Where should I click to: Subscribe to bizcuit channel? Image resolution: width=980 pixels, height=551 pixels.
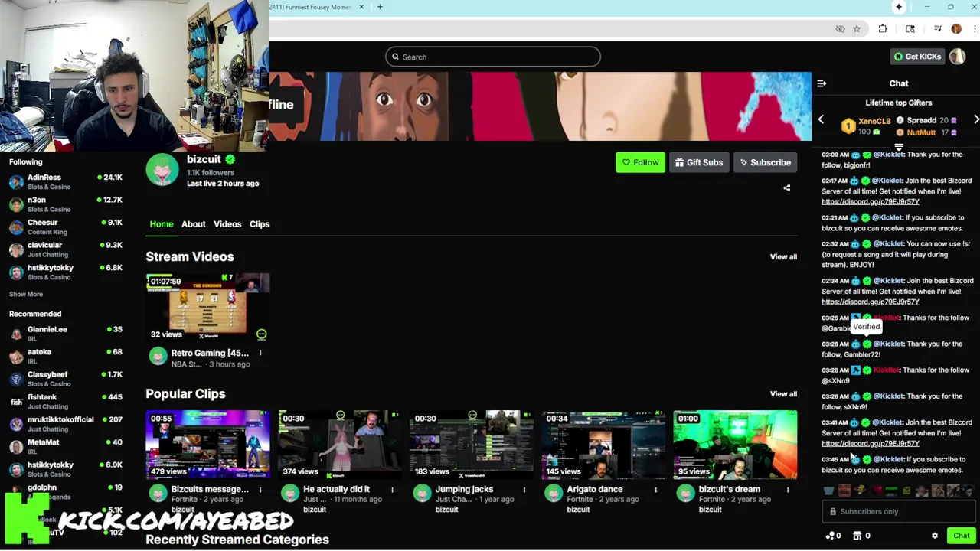(x=765, y=162)
